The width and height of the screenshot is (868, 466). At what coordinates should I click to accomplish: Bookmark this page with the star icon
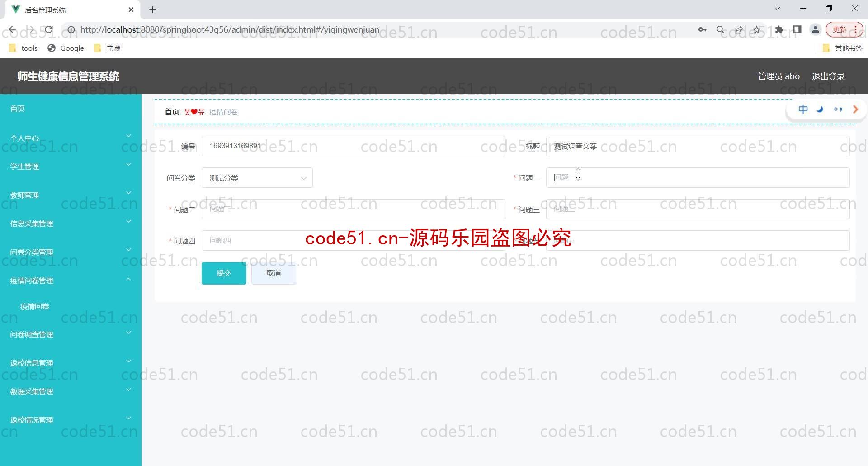point(757,30)
